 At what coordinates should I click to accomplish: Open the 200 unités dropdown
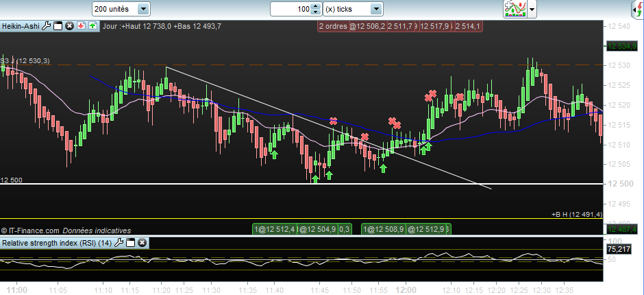tap(121, 9)
